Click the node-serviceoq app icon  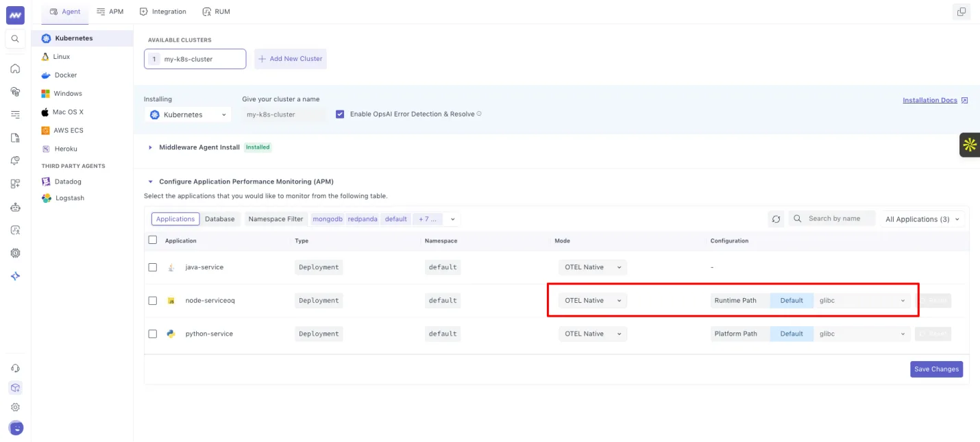click(x=171, y=301)
